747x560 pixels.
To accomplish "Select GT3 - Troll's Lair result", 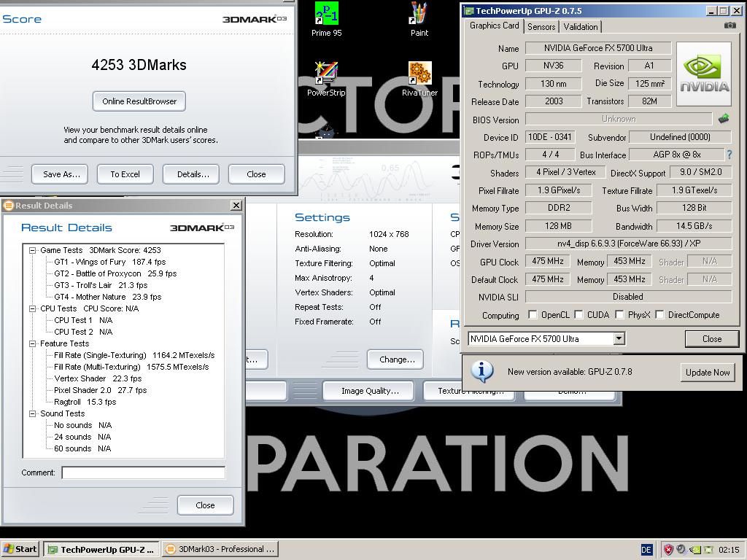I will [101, 285].
